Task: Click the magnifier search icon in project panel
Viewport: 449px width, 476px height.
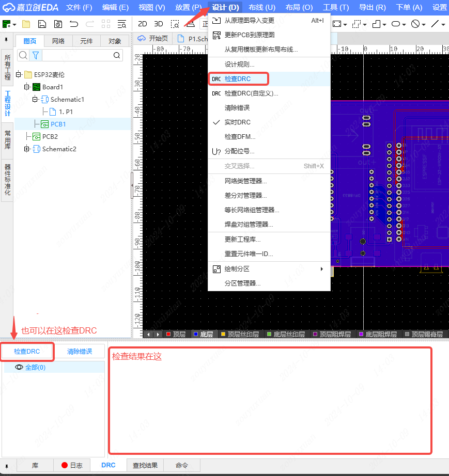Action: pyautogui.click(x=23, y=55)
